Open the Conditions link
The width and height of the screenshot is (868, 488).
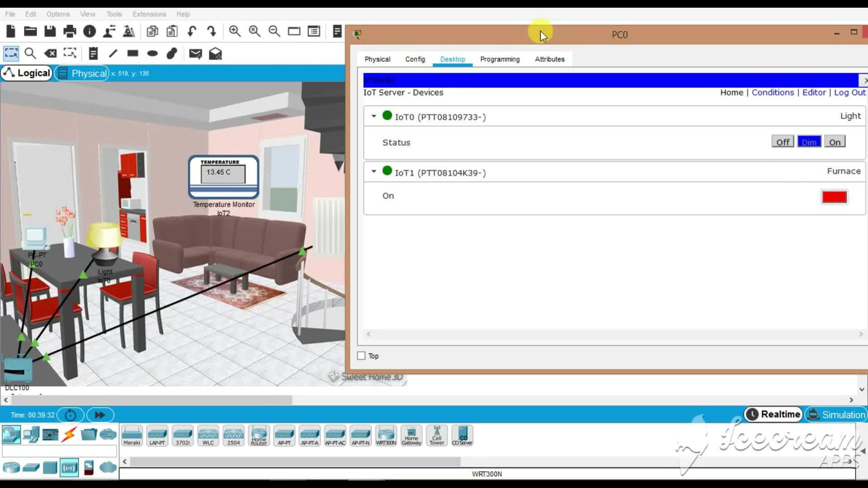pyautogui.click(x=773, y=92)
